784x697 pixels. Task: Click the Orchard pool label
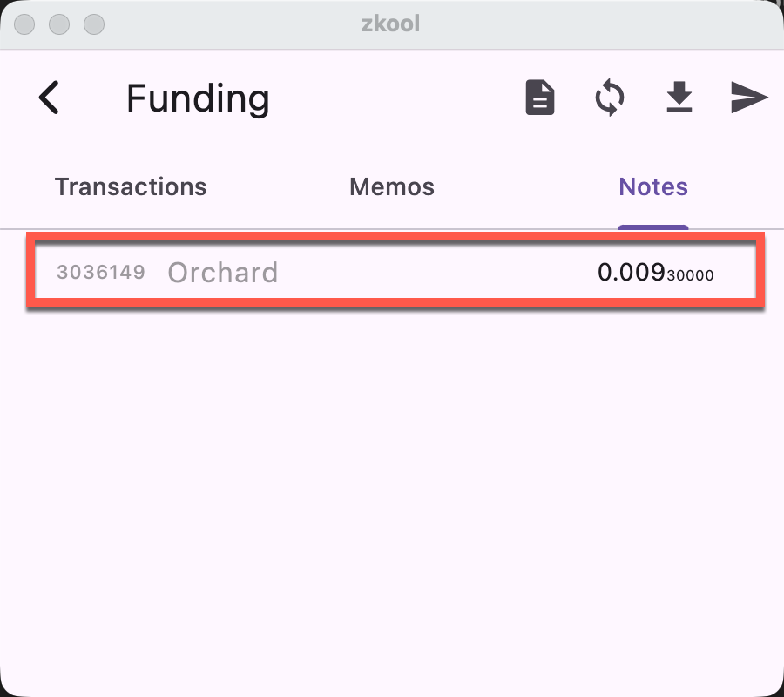tap(223, 273)
